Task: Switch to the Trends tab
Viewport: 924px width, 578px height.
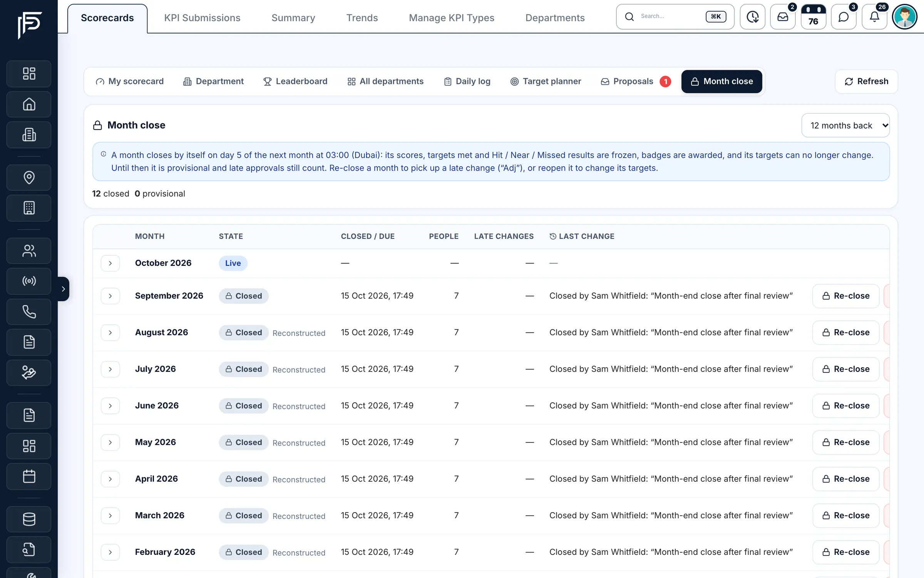Action: (x=362, y=18)
